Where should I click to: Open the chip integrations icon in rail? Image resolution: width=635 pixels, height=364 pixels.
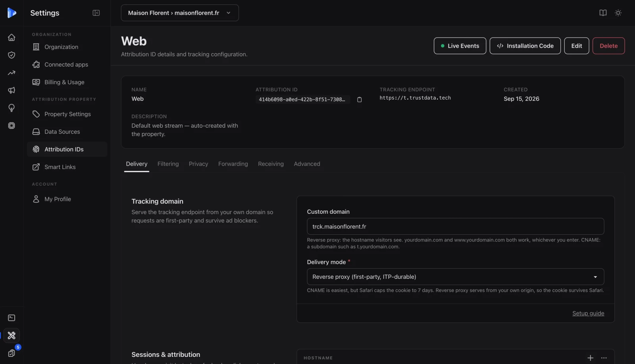(x=12, y=126)
